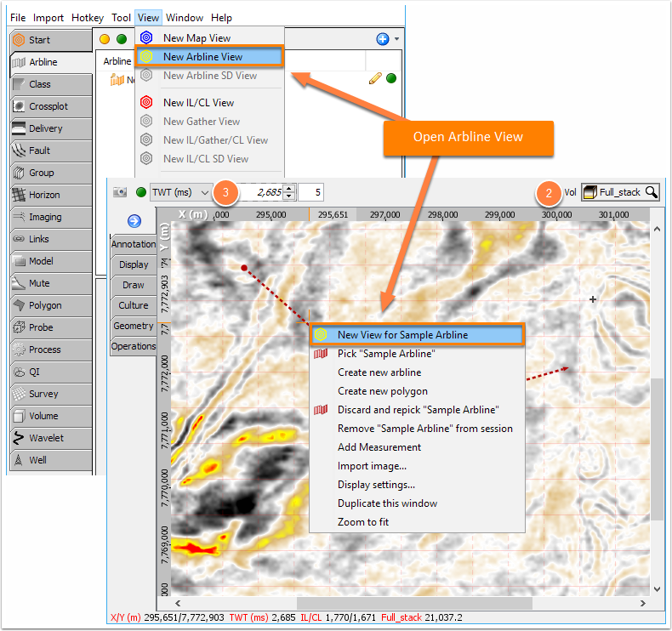The width and height of the screenshot is (672, 631).
Task: Click the blue plus add icon
Action: [x=383, y=39]
